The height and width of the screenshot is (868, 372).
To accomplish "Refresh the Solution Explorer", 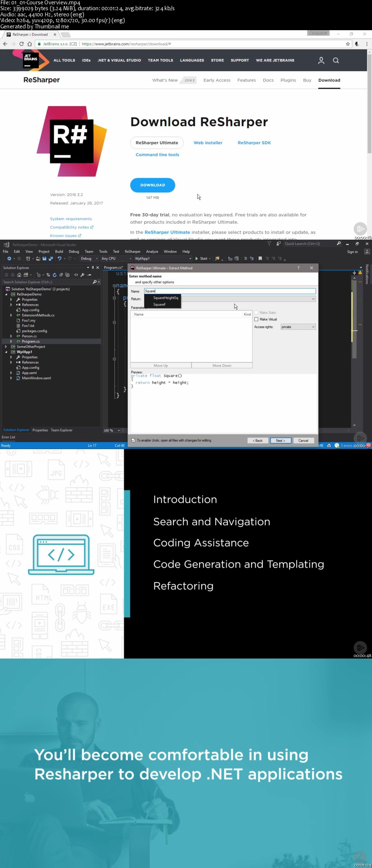I will pos(54,275).
